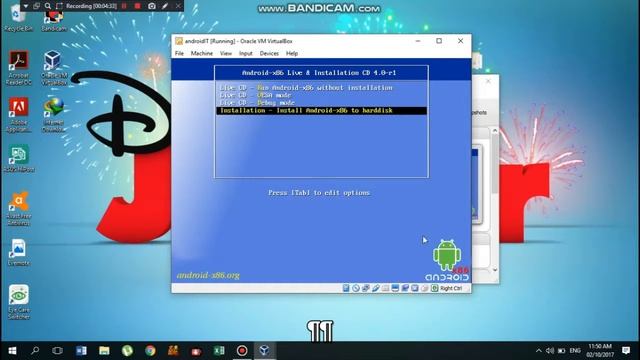Close the background VirtualBox dialog
The width and height of the screenshot is (640, 360).
click(488, 81)
